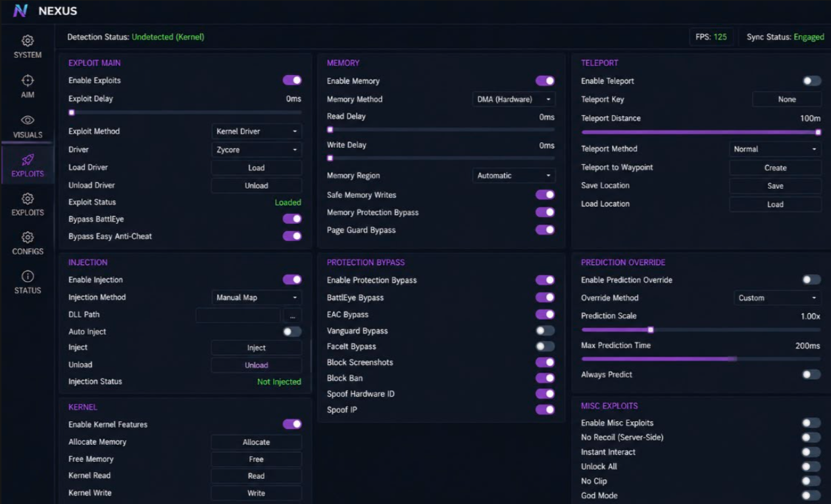831x504 pixels.
Task: Click the DLL Path browse button
Action: tap(292, 316)
